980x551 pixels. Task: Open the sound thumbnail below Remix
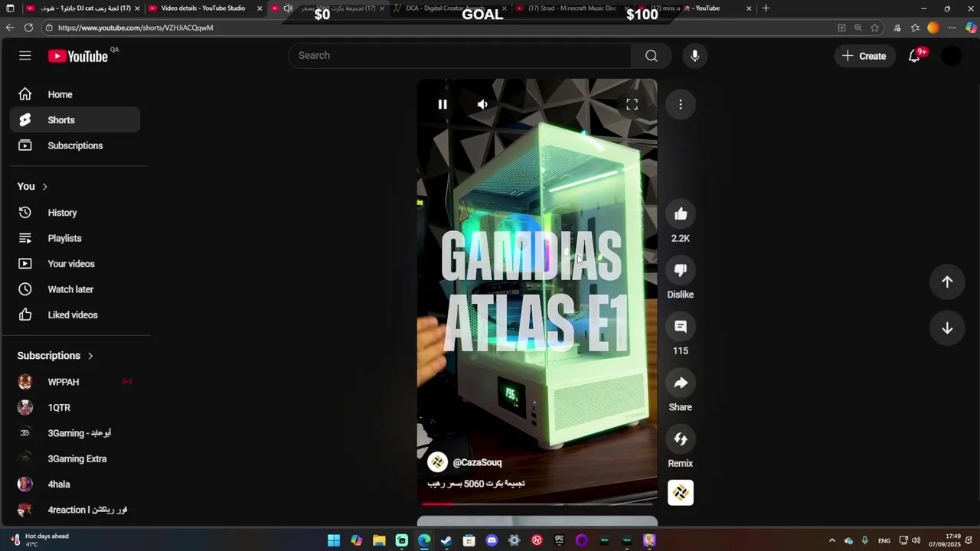(681, 493)
